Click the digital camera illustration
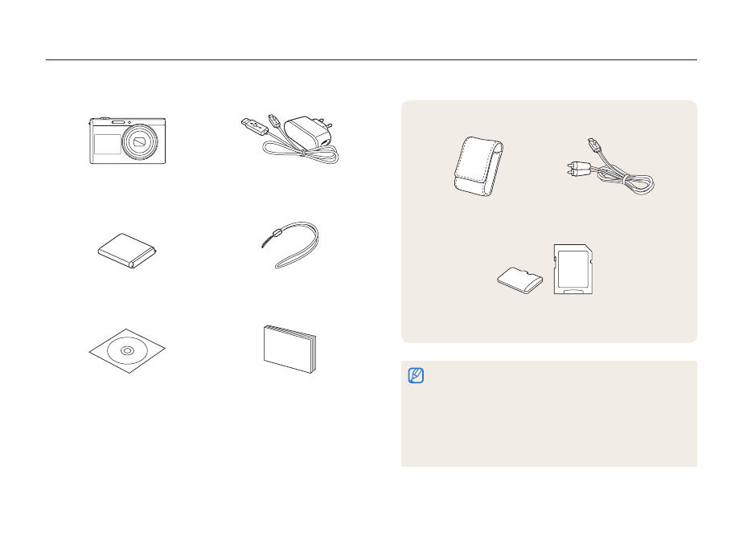743x560 pixels. click(128, 141)
